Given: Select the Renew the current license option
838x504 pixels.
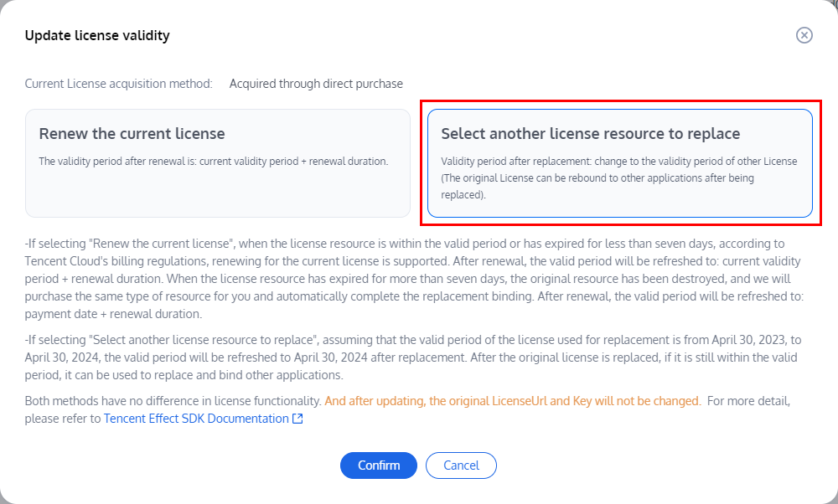Looking at the screenshot, I should 218,163.
